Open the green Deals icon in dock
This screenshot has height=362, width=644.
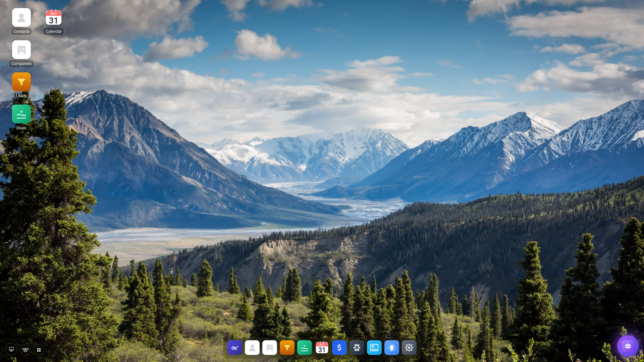[x=305, y=348]
